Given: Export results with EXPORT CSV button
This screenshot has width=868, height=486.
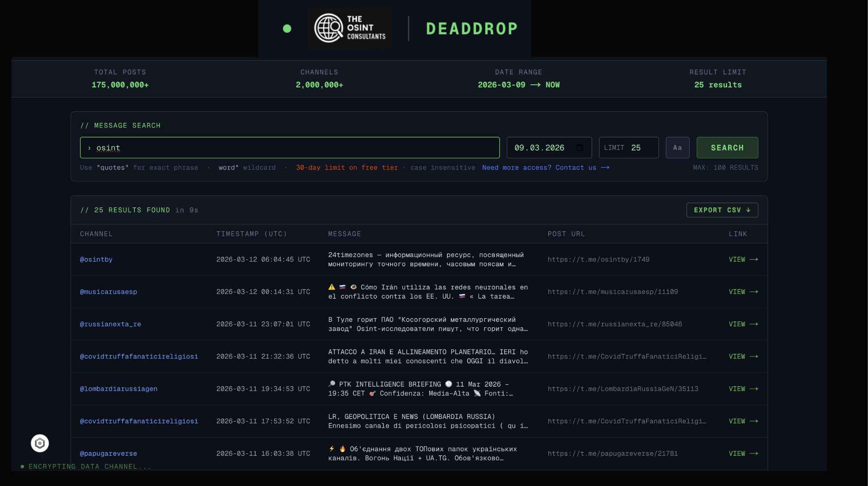Looking at the screenshot, I should (x=722, y=210).
